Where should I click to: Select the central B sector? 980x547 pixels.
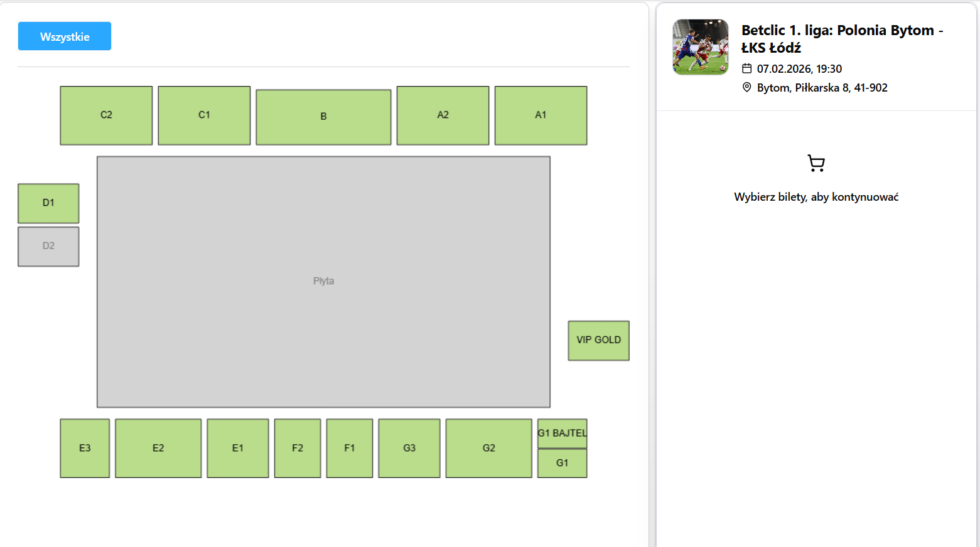click(x=323, y=117)
